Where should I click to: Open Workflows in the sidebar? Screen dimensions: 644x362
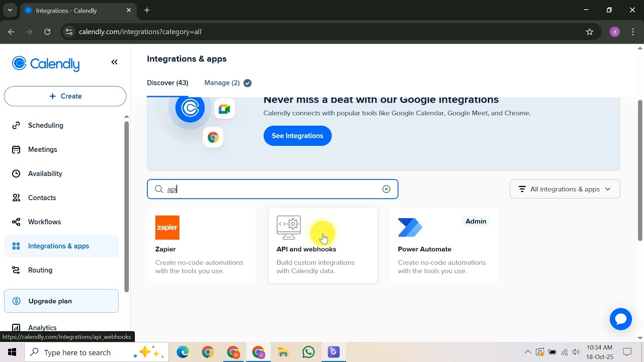coord(44,222)
